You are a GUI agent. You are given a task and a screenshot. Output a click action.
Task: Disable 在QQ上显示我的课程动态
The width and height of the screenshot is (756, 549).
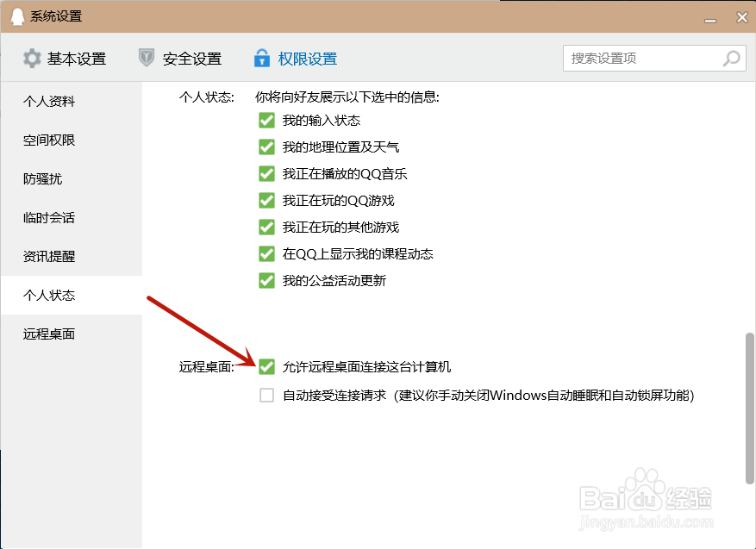(x=266, y=253)
